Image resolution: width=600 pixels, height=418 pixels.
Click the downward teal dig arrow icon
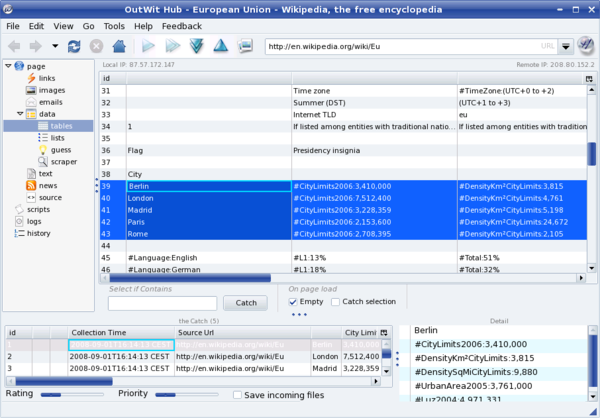196,46
